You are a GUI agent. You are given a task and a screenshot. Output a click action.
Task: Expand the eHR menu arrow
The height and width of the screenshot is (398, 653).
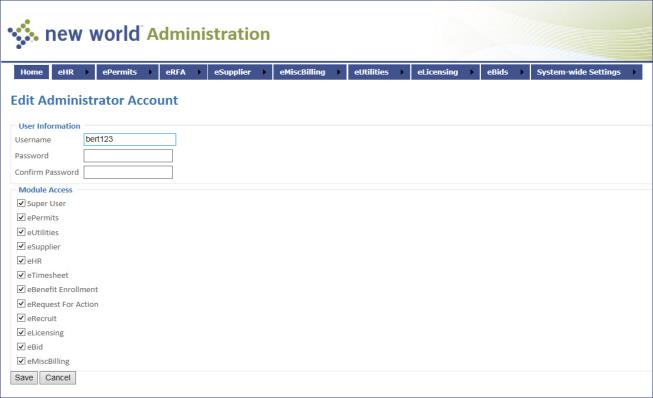87,72
